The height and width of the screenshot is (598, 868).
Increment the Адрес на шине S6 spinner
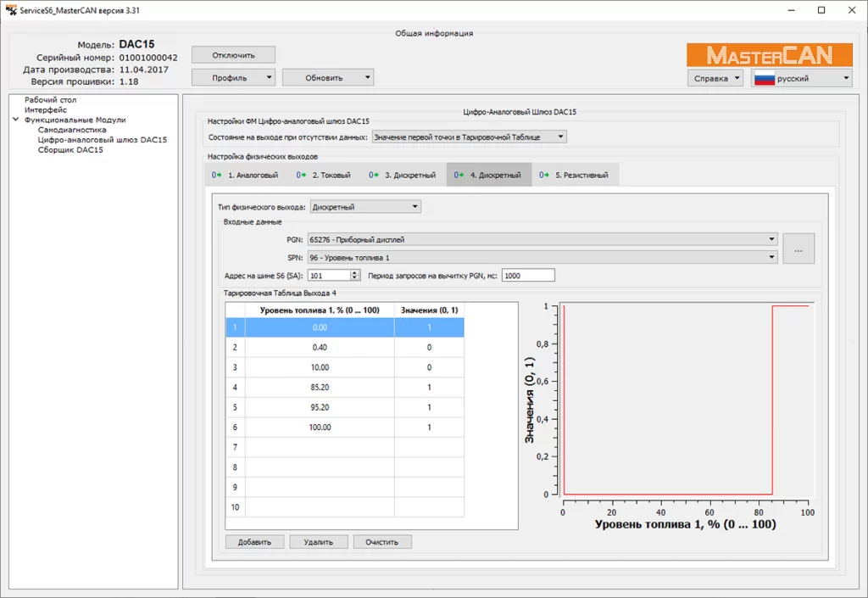pos(355,272)
